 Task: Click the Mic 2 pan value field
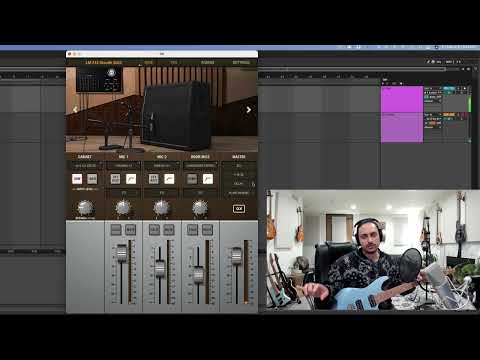pos(162,193)
